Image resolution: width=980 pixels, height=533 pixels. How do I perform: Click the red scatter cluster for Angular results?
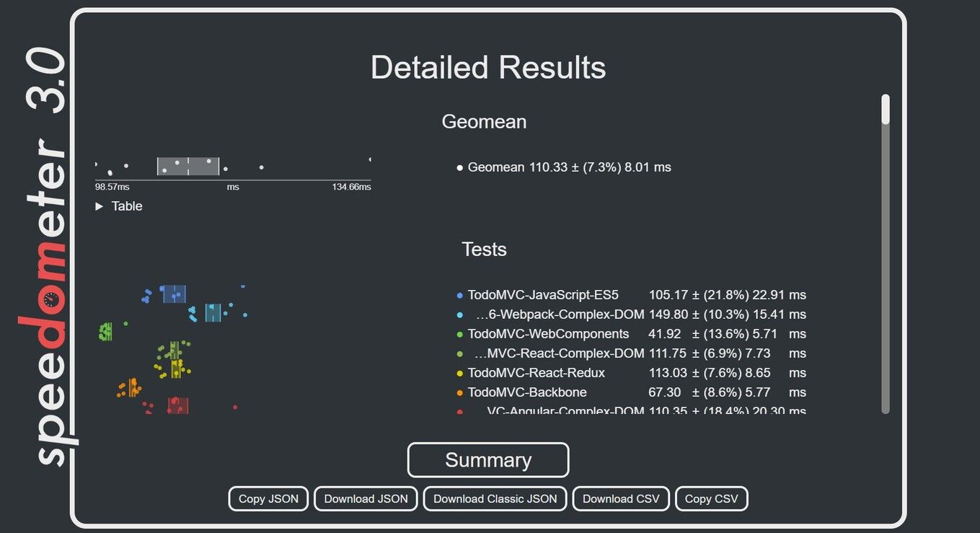(x=177, y=405)
